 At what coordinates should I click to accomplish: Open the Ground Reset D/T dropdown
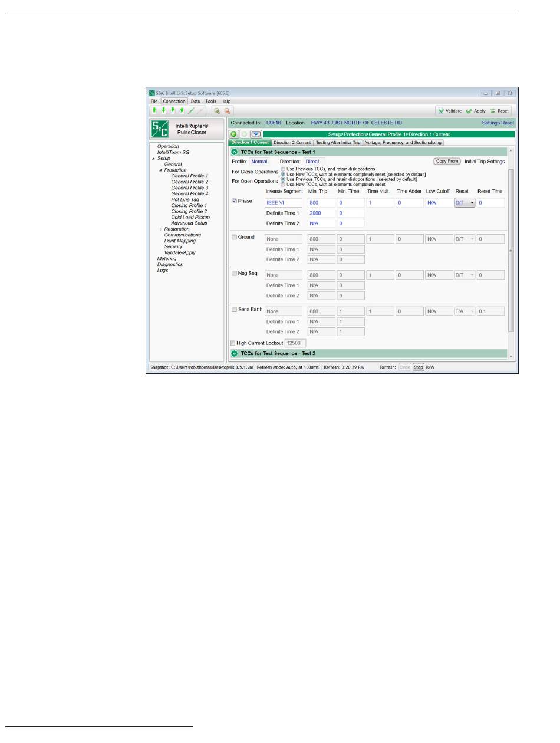(465, 239)
